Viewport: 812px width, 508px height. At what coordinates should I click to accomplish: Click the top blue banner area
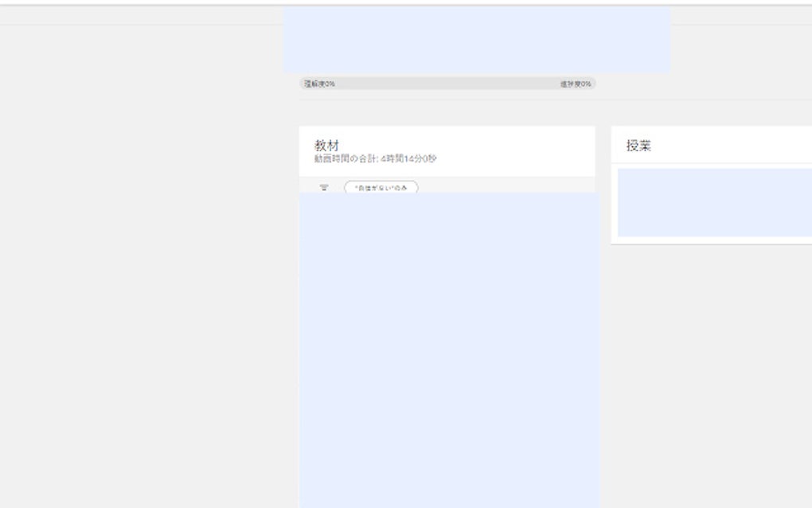pos(477,40)
